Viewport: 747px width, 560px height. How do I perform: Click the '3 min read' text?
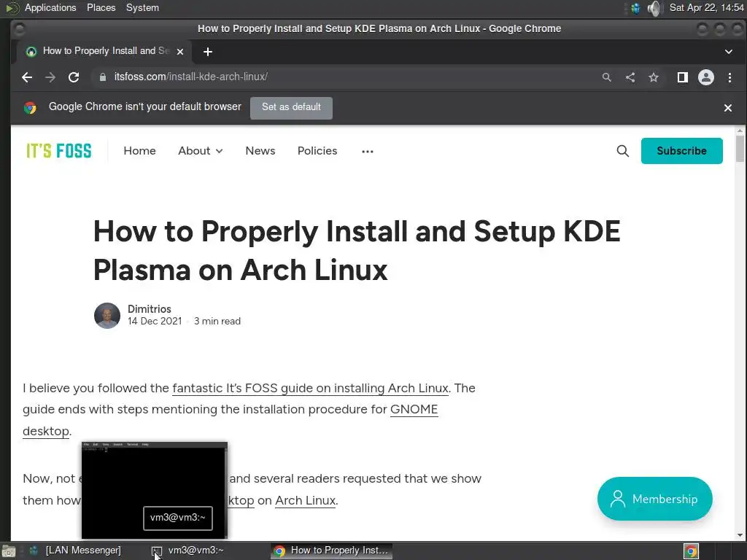(x=217, y=322)
